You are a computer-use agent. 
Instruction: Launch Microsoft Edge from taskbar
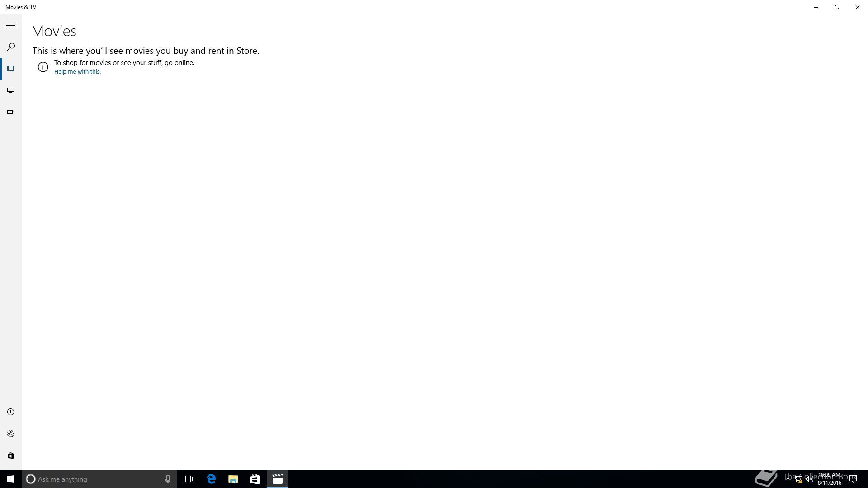click(211, 479)
